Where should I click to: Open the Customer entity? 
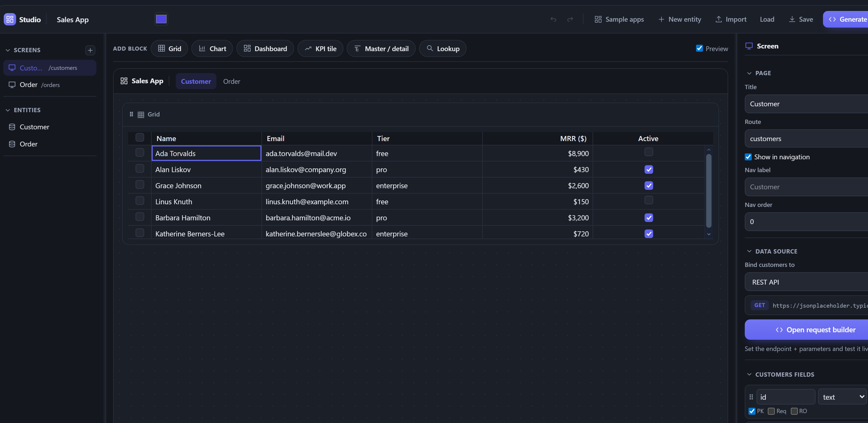coord(50,127)
